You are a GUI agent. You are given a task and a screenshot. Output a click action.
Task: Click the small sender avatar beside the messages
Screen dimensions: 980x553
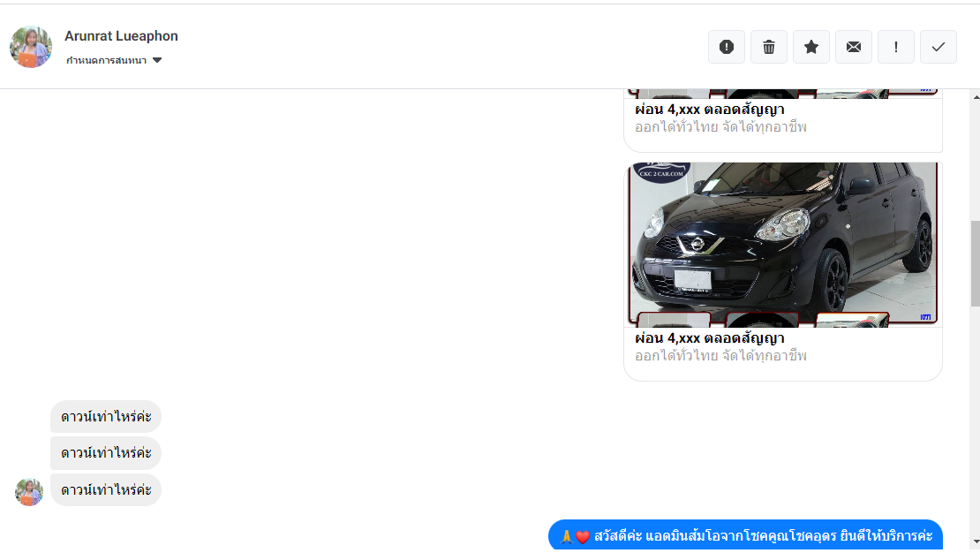(x=29, y=492)
